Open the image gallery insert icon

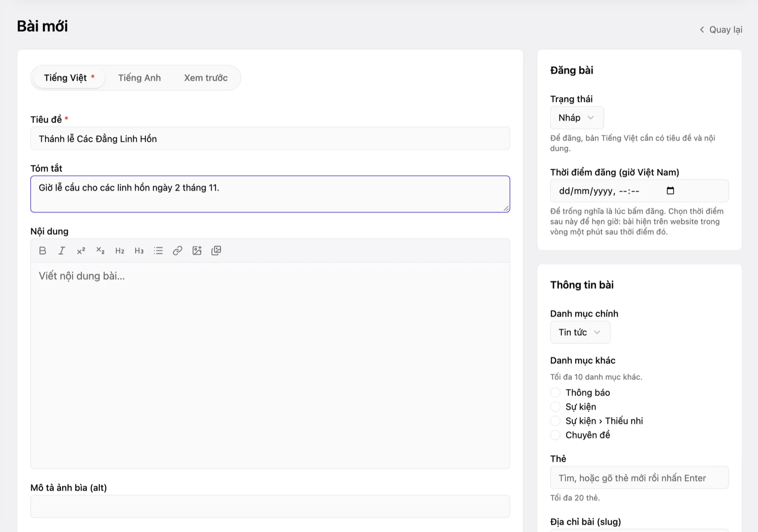click(216, 251)
